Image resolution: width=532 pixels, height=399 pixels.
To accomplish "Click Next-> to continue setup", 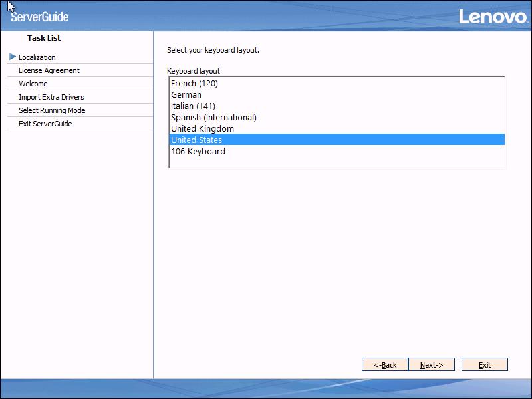I will coord(432,364).
